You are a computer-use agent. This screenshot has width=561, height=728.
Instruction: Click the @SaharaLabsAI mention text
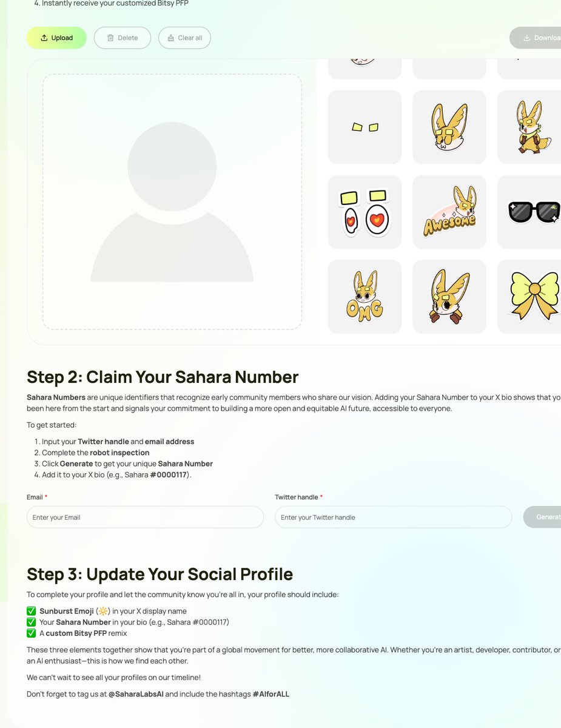coord(136,694)
